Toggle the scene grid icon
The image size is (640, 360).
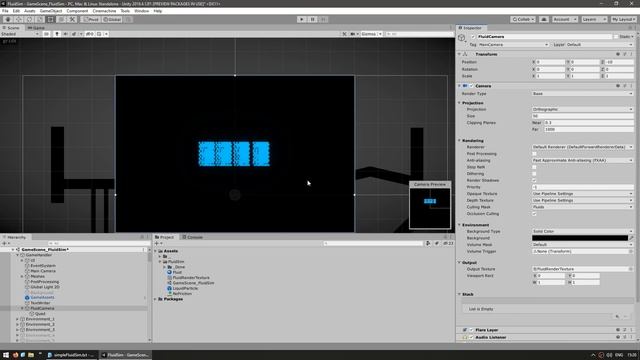coord(99,34)
